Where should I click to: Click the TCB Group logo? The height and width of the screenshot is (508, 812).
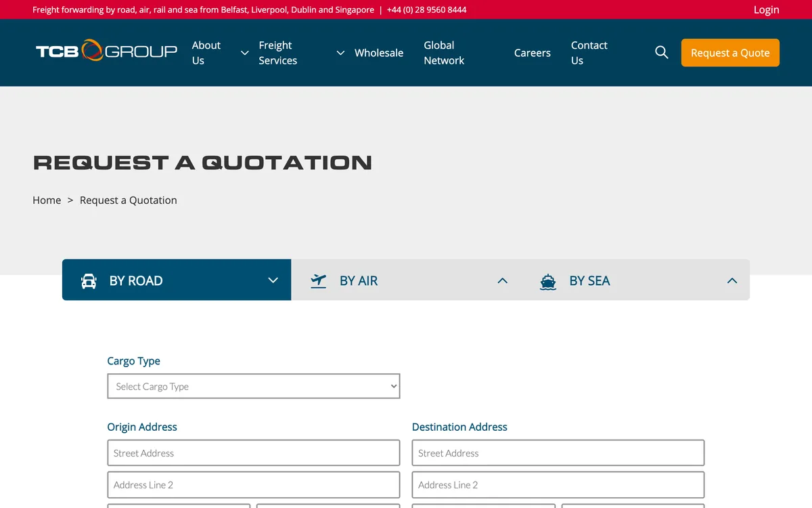click(x=106, y=51)
